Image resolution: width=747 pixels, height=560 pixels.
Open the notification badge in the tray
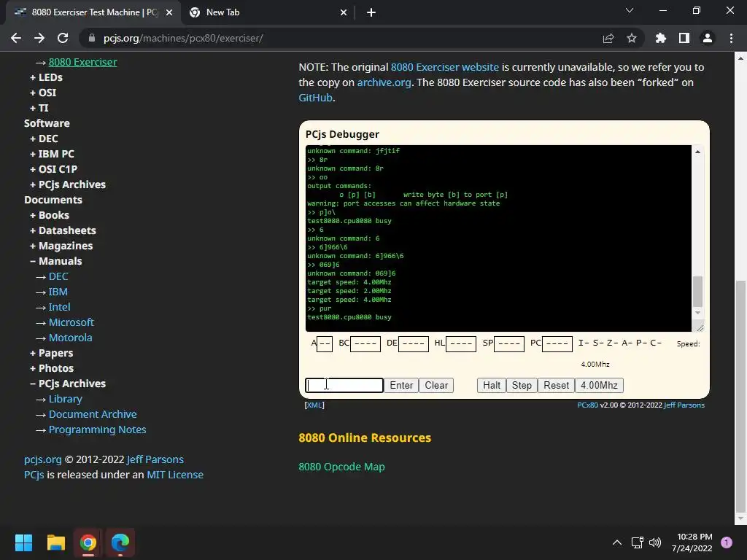point(727,542)
